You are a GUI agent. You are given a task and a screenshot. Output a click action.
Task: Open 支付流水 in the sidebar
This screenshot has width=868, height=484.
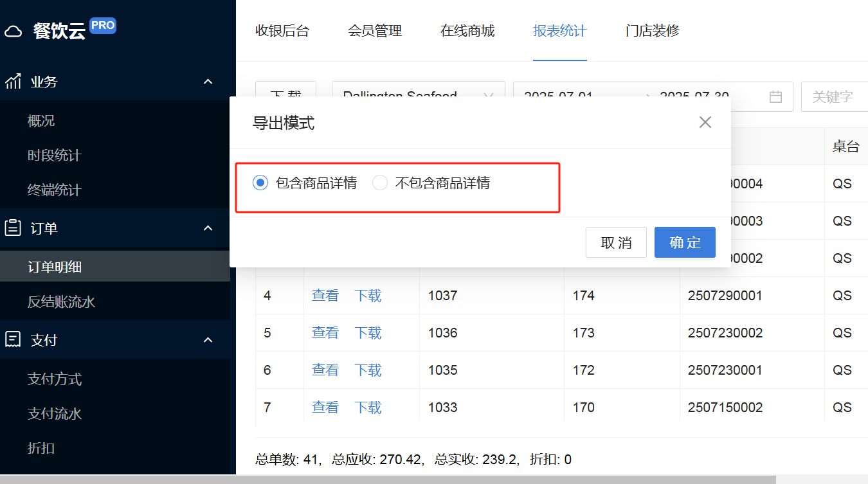[x=55, y=413]
